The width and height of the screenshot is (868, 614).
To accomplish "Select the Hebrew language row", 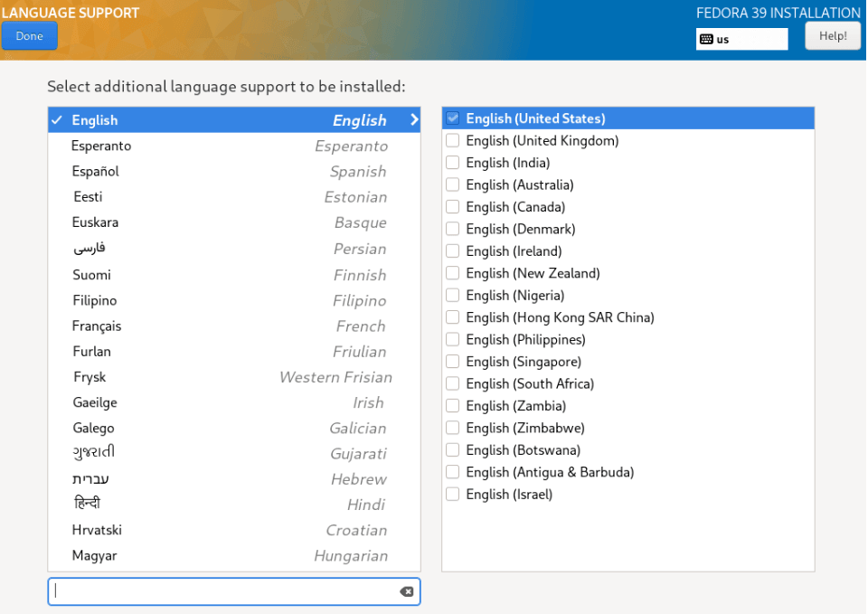I will click(233, 478).
